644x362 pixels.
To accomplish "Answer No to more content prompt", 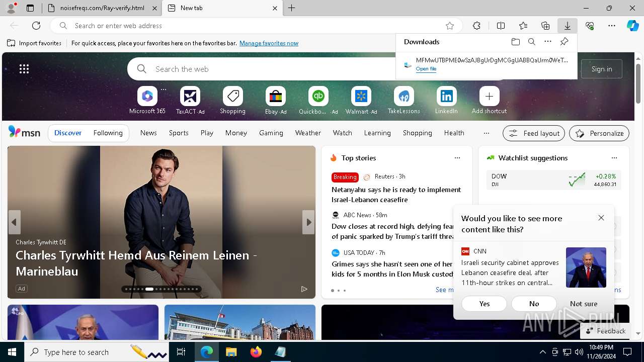I will click(534, 304).
